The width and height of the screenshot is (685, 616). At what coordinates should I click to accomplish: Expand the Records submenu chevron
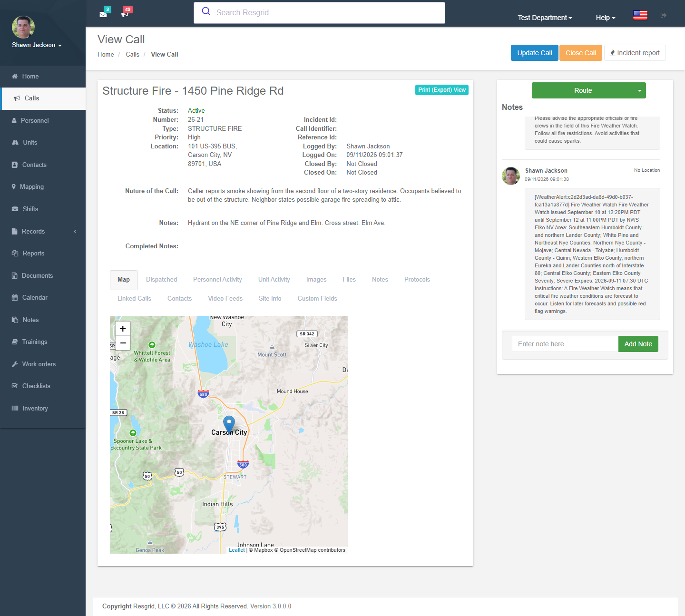[75, 232]
